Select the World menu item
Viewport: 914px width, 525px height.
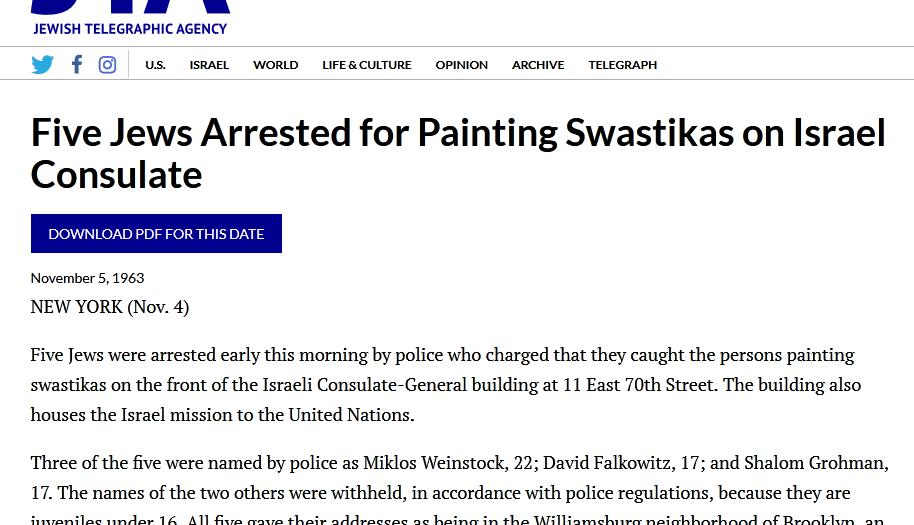coord(275,65)
